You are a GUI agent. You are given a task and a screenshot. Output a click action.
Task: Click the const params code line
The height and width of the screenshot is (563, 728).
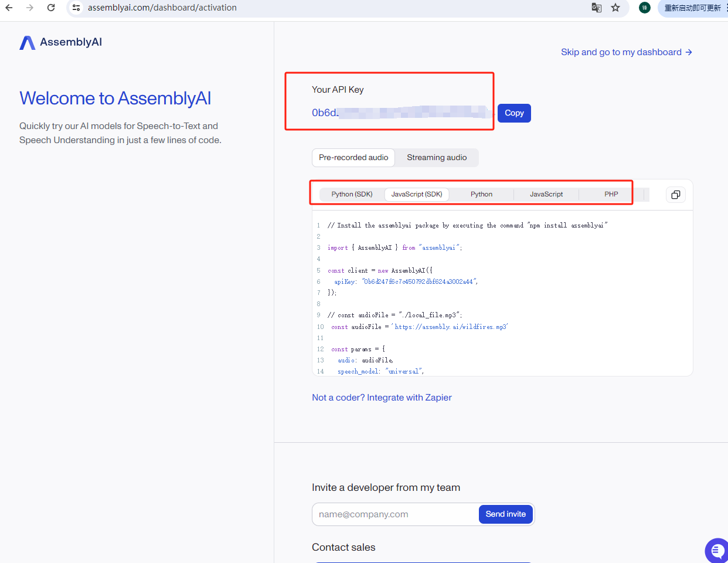tap(358, 349)
